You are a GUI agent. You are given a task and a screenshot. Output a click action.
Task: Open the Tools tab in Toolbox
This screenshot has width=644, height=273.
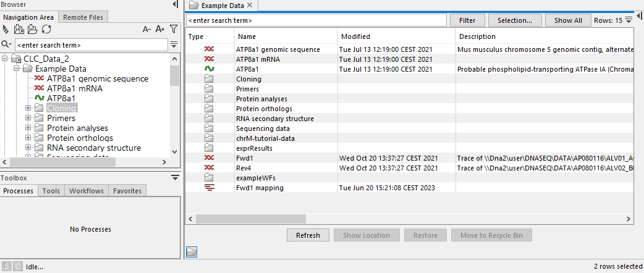(51, 191)
